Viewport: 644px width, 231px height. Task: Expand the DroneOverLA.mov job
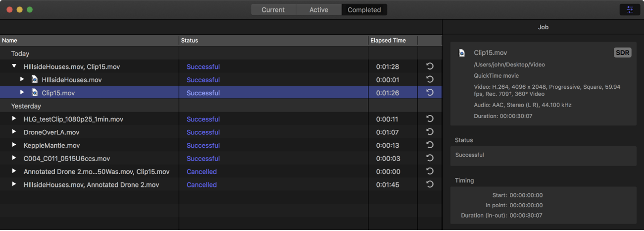point(14,132)
